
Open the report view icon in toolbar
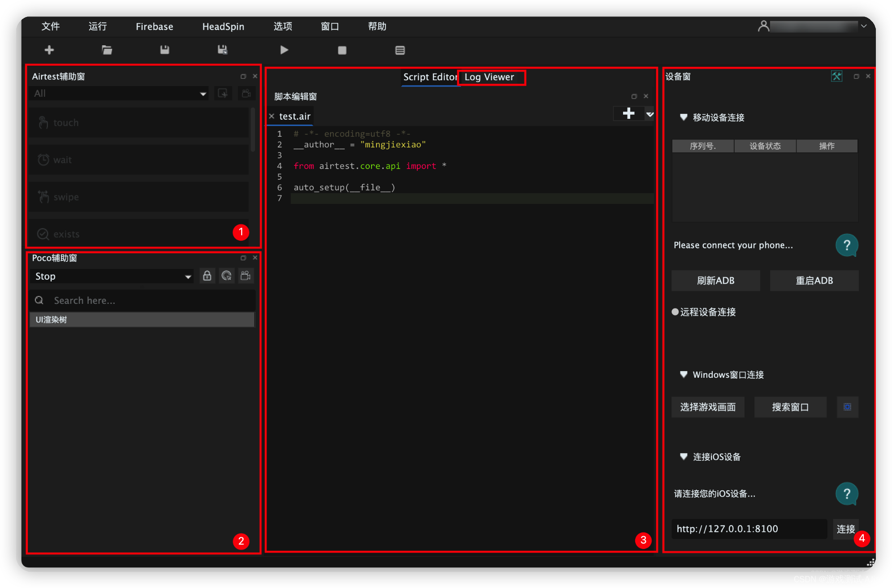coord(400,50)
